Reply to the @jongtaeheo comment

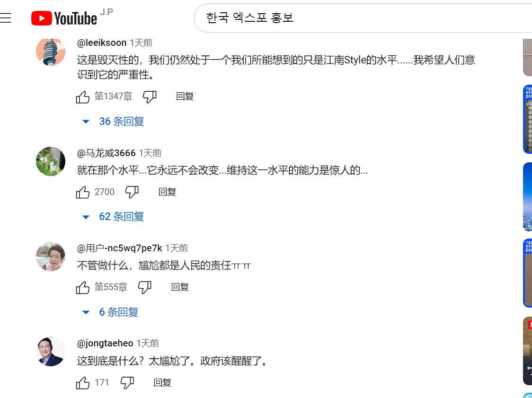point(162,383)
